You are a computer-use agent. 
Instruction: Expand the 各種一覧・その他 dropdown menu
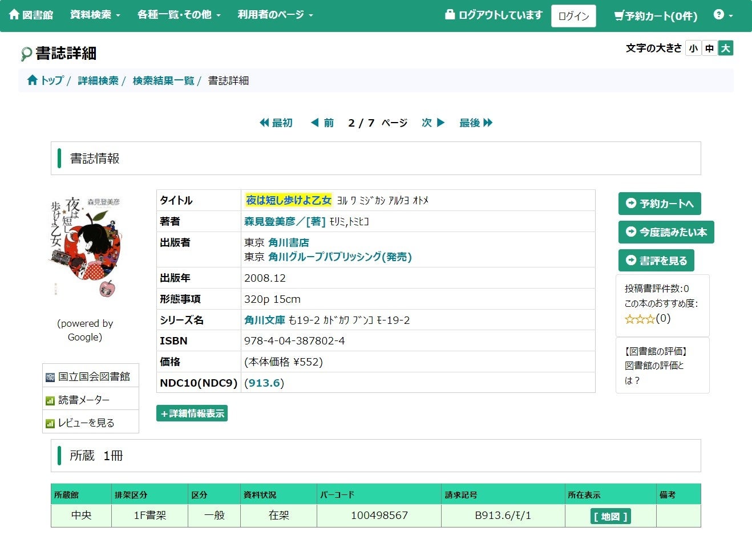pos(179,15)
